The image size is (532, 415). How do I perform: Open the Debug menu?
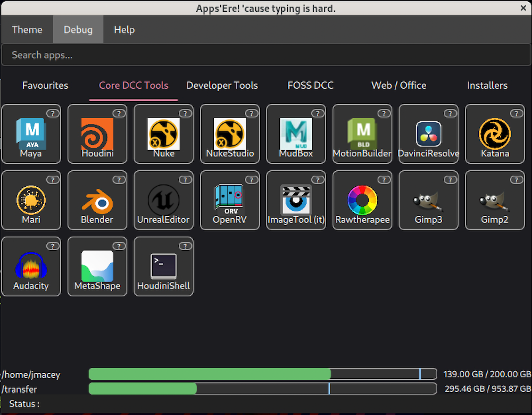78,30
